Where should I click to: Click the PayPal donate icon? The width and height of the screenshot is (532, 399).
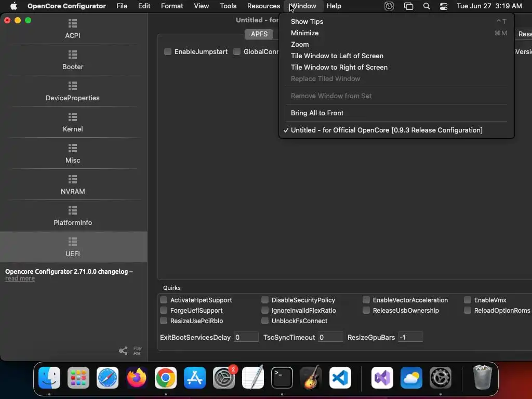click(137, 351)
